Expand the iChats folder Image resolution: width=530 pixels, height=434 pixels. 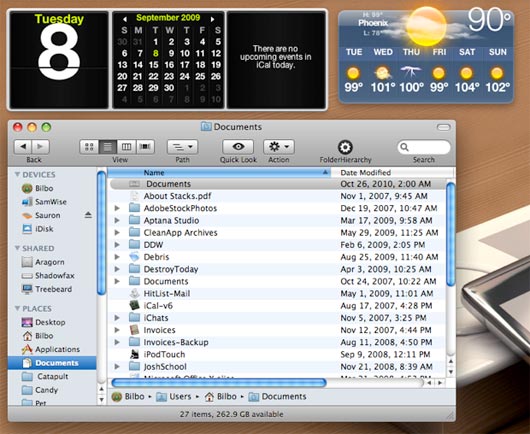(x=117, y=318)
